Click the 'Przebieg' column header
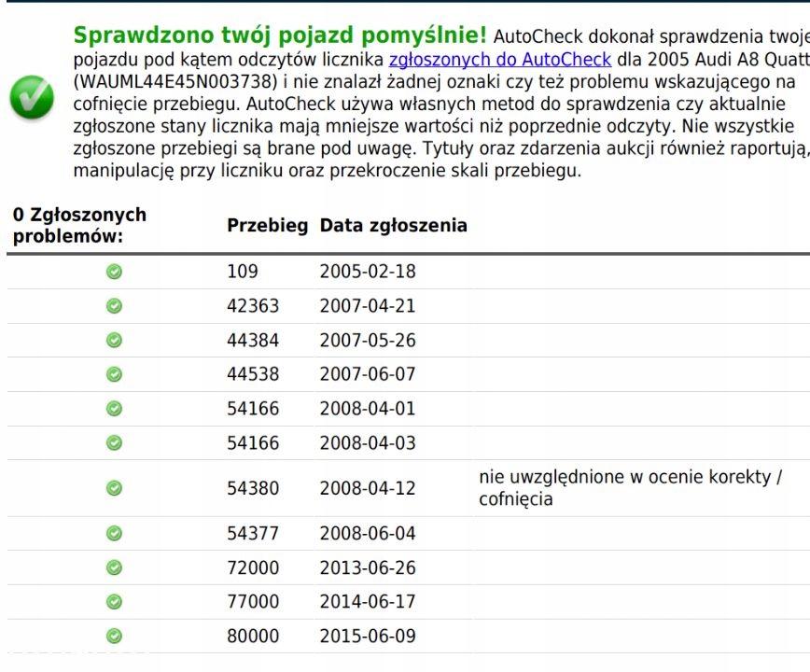The height and width of the screenshot is (672, 810). 267,226
